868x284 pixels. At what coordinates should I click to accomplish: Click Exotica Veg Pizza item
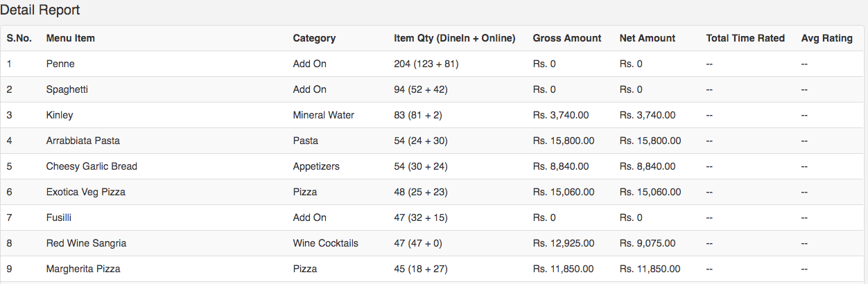pos(86,192)
